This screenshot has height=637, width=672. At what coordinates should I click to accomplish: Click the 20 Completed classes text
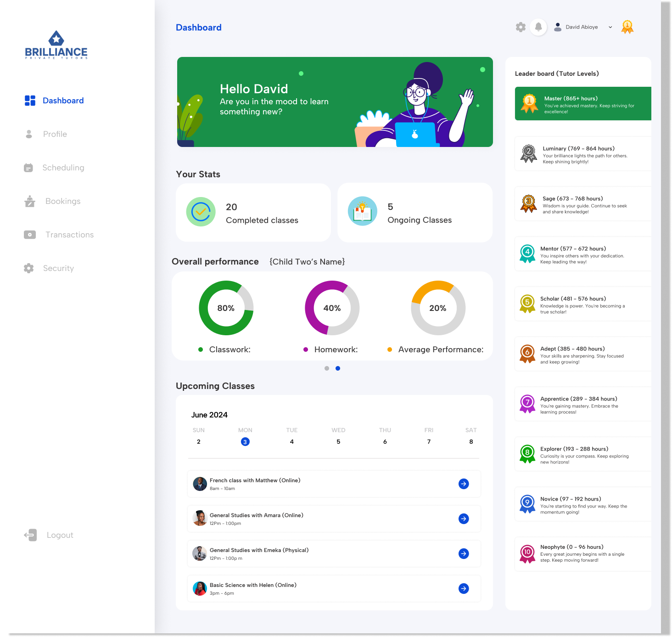coord(262,214)
